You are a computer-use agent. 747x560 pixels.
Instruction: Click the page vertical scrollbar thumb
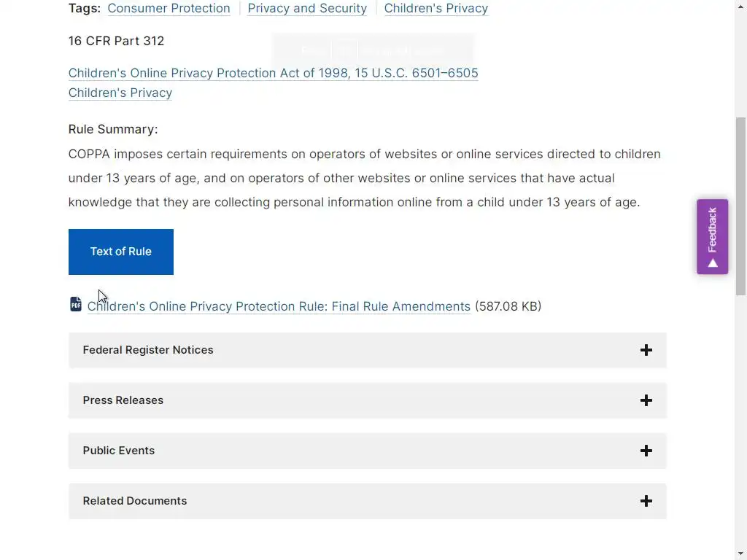[x=740, y=204]
